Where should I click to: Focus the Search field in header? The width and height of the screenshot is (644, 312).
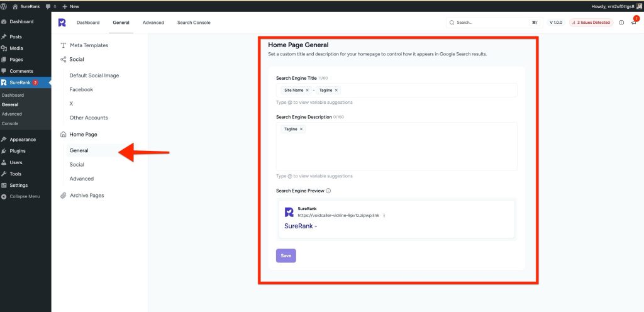[494, 23]
